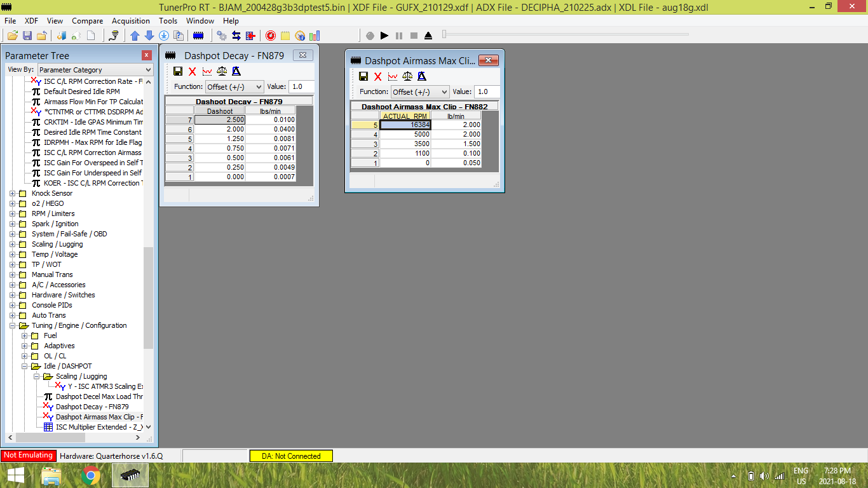Click DA: Not Connected status indicator

click(x=291, y=456)
